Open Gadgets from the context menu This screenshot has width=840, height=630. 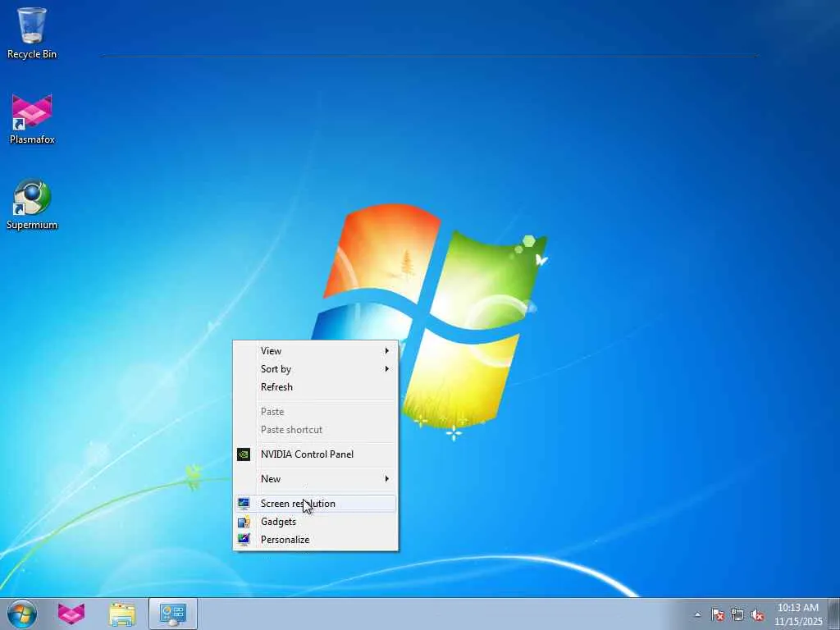pos(316,522)
